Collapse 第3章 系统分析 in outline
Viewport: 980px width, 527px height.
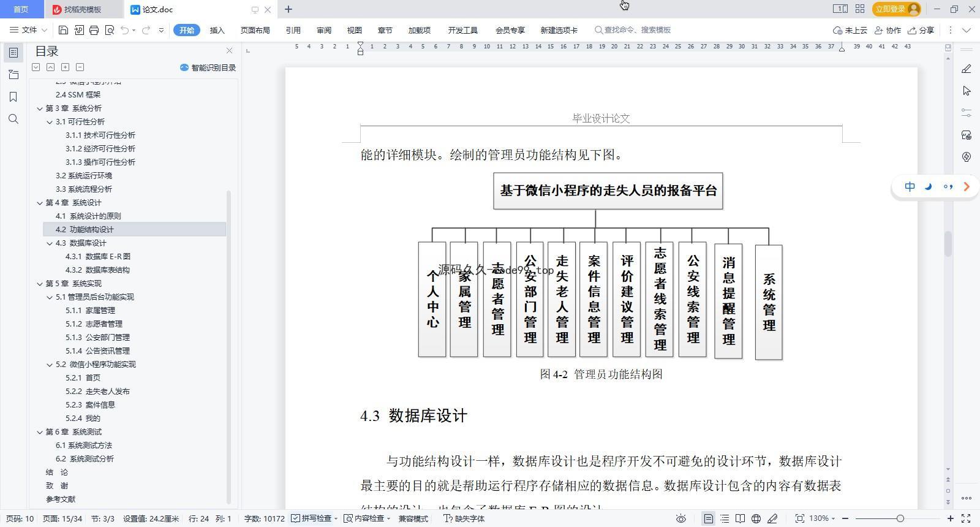pos(40,108)
